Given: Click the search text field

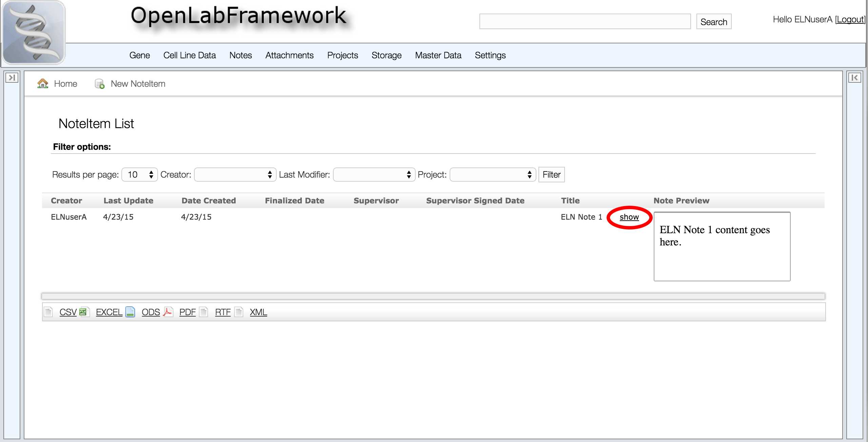Looking at the screenshot, I should [585, 21].
